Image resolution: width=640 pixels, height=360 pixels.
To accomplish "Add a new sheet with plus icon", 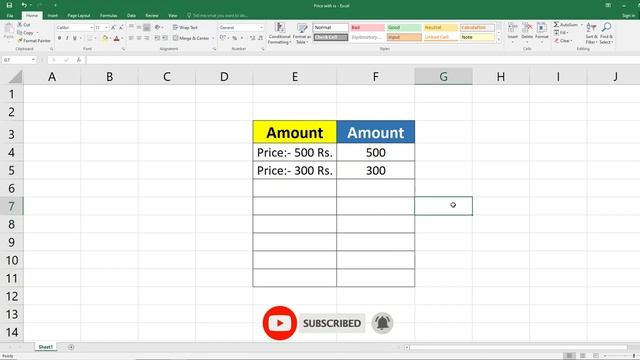I will (x=71, y=347).
